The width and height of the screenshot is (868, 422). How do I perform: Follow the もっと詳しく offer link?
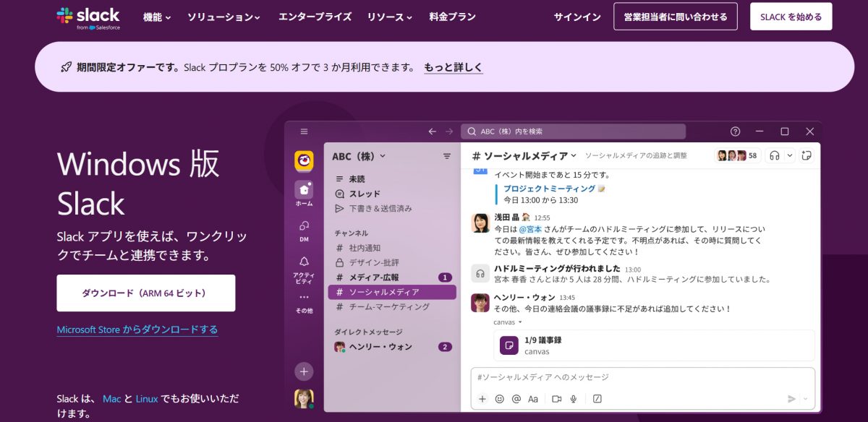click(x=453, y=67)
